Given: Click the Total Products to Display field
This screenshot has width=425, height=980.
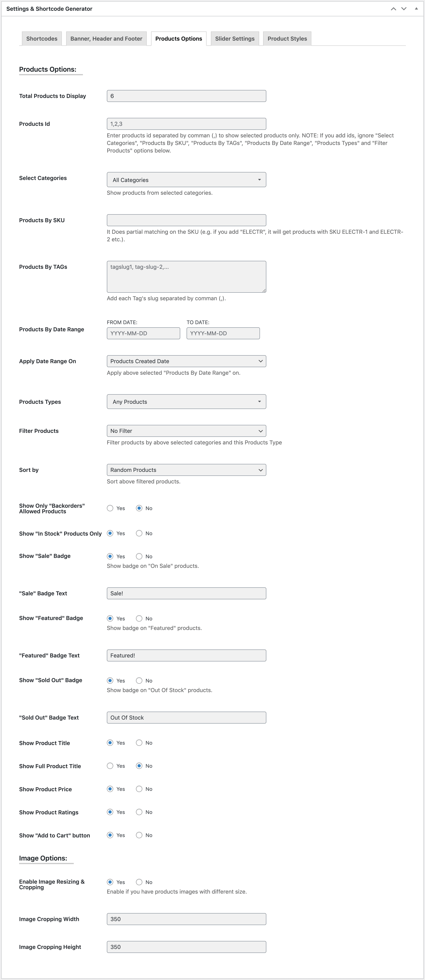Looking at the screenshot, I should pos(186,96).
